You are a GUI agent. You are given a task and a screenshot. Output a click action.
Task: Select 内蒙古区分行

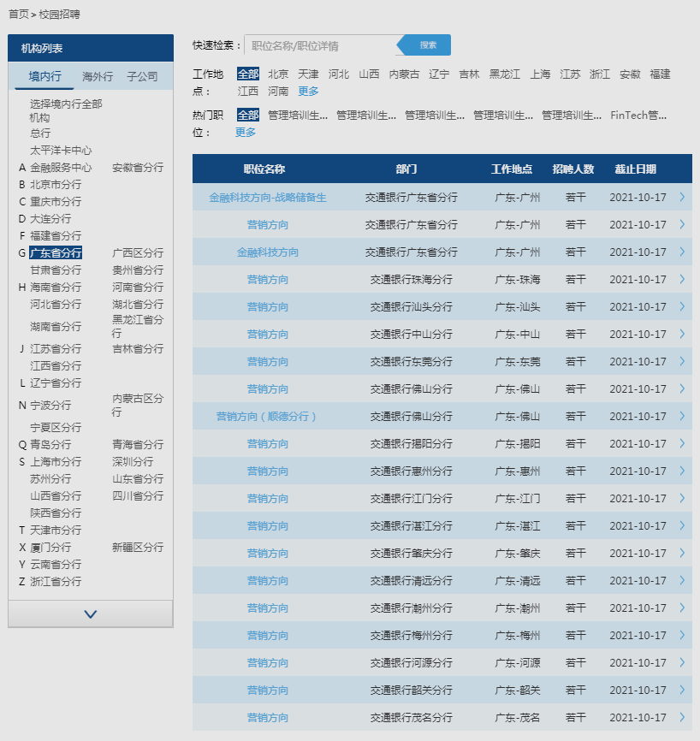click(138, 405)
